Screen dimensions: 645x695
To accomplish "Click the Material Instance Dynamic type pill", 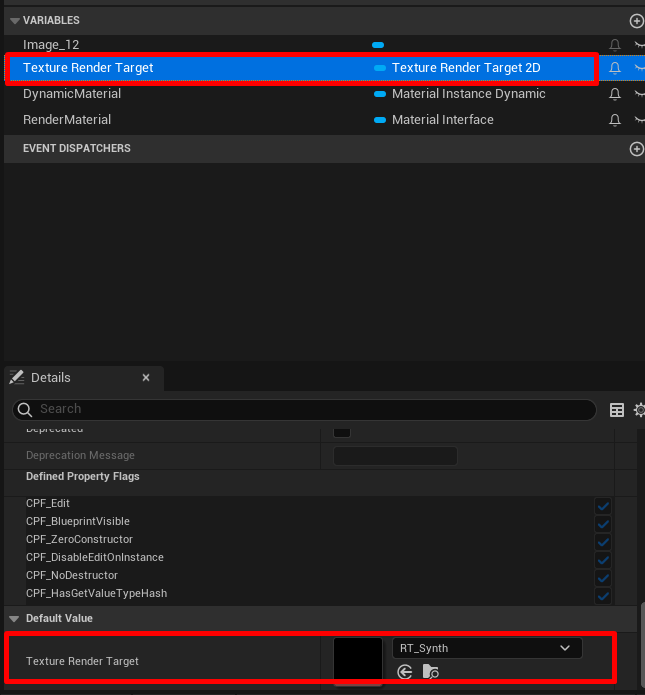I will pyautogui.click(x=380, y=94).
